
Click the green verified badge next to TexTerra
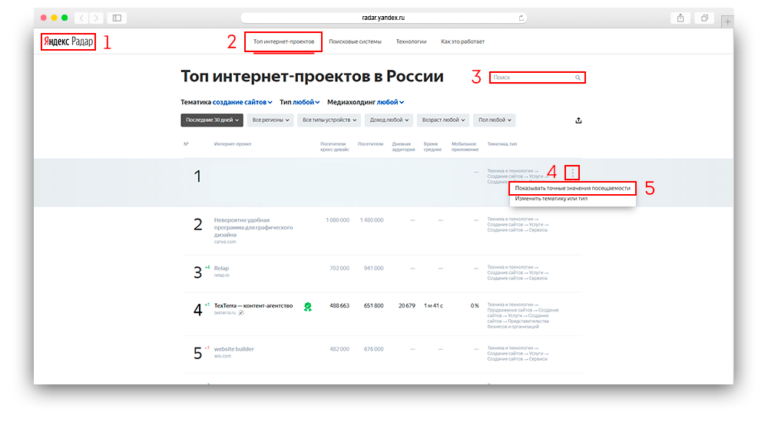click(x=308, y=307)
